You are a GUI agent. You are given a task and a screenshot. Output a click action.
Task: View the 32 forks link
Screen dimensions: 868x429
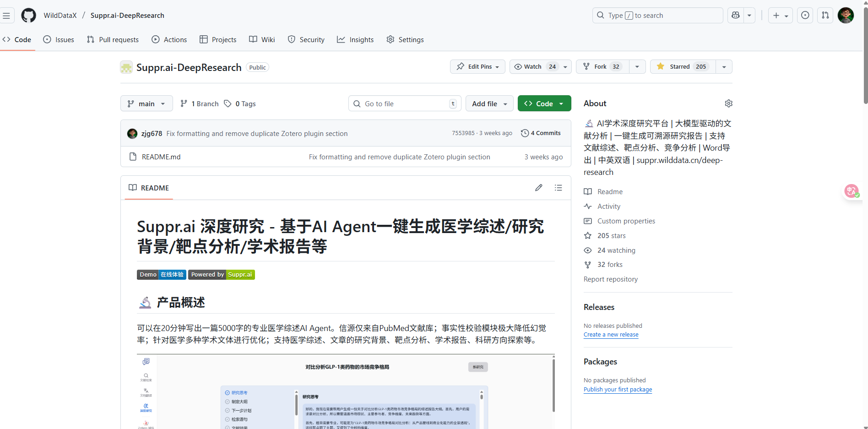603,265
